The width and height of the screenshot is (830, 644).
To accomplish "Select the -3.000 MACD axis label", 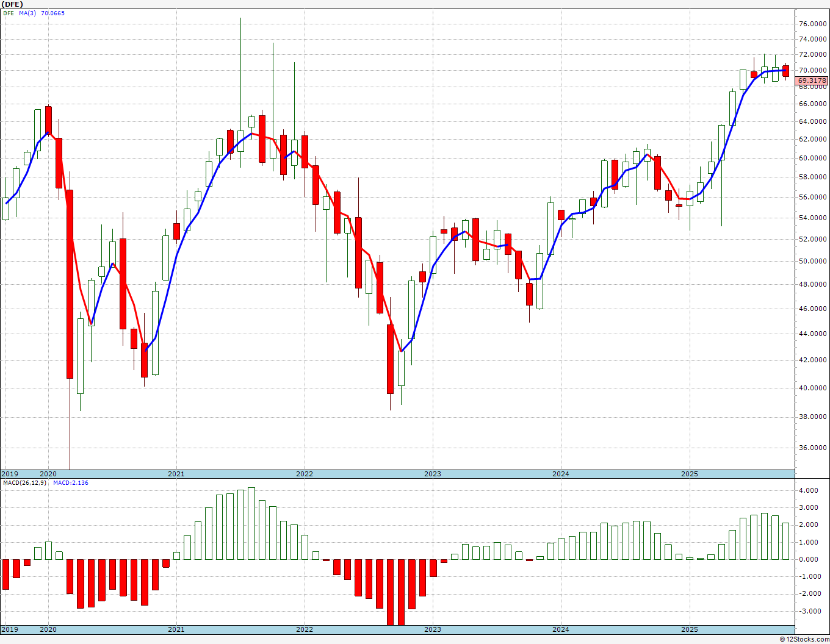I will (x=807, y=611).
